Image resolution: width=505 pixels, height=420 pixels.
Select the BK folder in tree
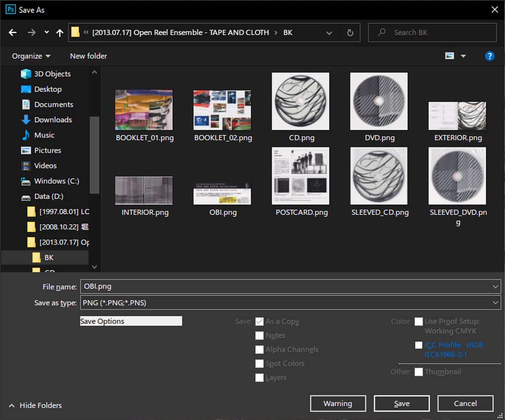[x=49, y=258]
